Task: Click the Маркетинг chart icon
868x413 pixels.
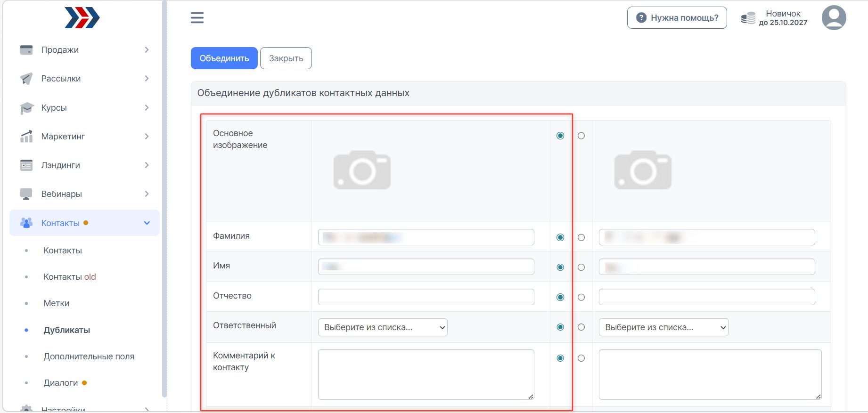Action: [x=26, y=137]
